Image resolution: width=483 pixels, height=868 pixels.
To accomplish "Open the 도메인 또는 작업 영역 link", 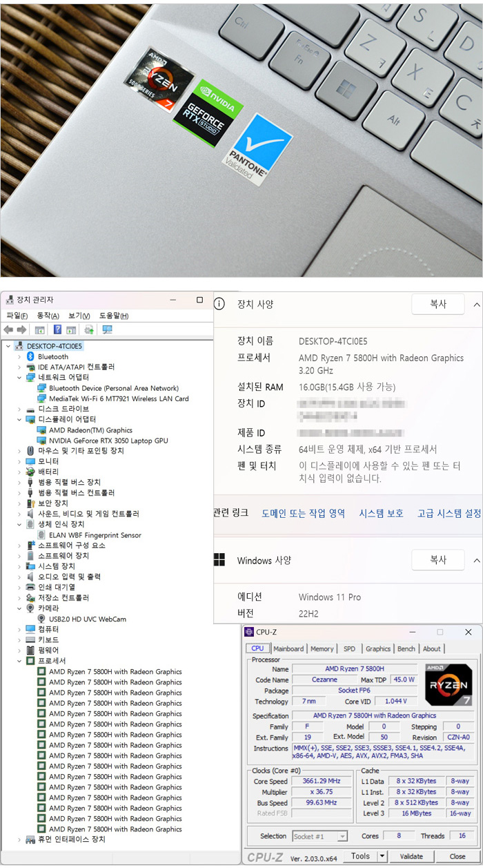I will coord(304,513).
